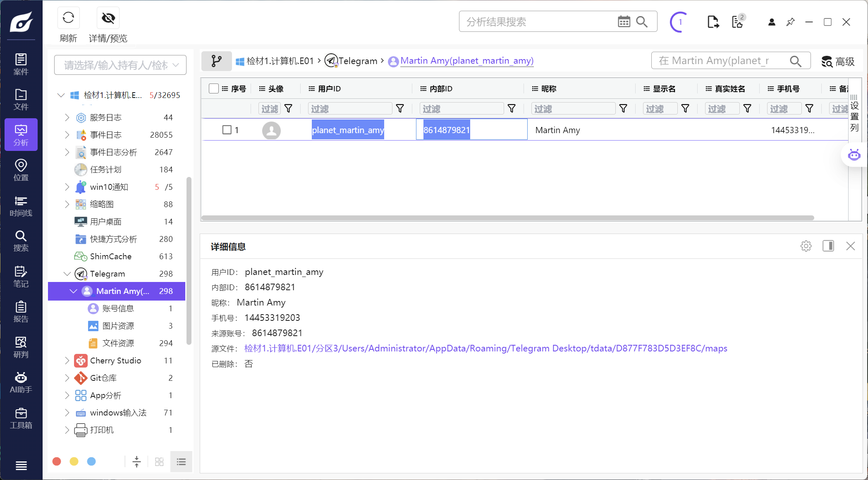Screen dimensions: 868x480
Task: Open 源文件 path link in details
Action: coord(485,348)
